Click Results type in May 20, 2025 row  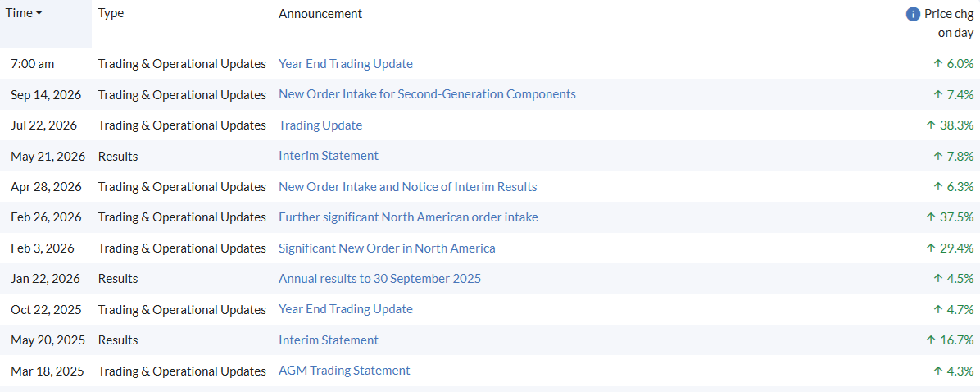click(x=118, y=340)
